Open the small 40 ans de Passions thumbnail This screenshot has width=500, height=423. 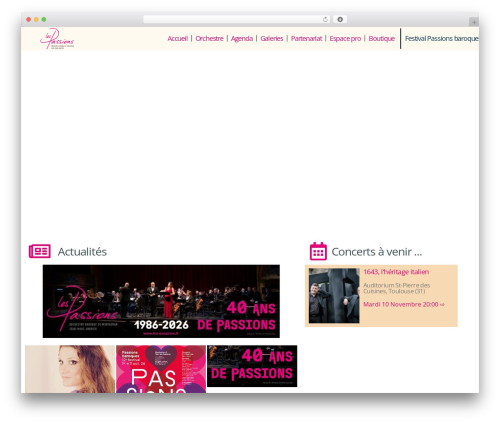pyautogui.click(x=252, y=366)
